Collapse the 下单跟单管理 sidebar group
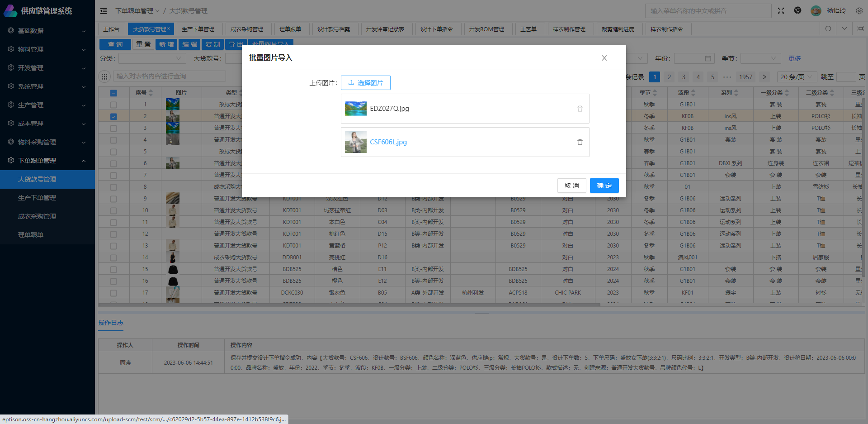This screenshot has width=868, height=424. tap(47, 161)
